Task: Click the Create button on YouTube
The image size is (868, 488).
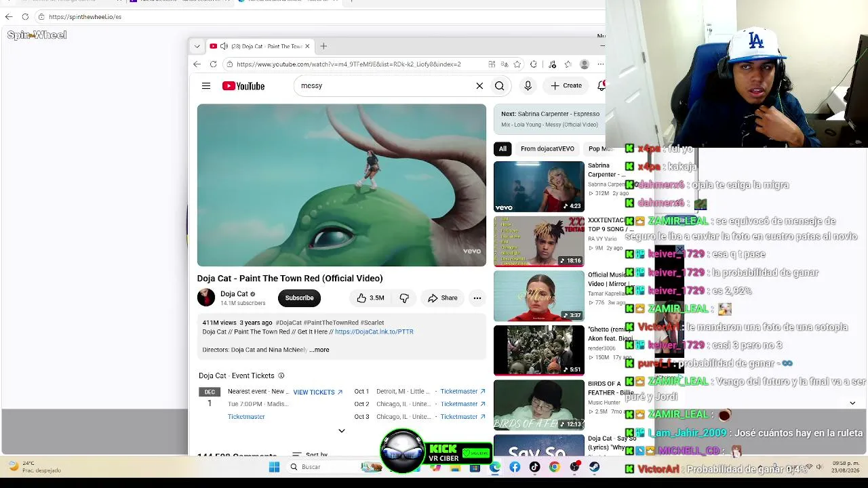Action: point(566,86)
